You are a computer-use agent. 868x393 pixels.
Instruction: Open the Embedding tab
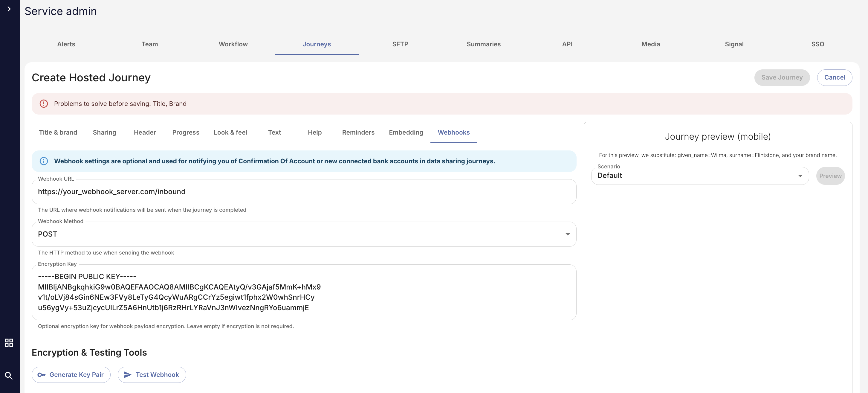[406, 132]
